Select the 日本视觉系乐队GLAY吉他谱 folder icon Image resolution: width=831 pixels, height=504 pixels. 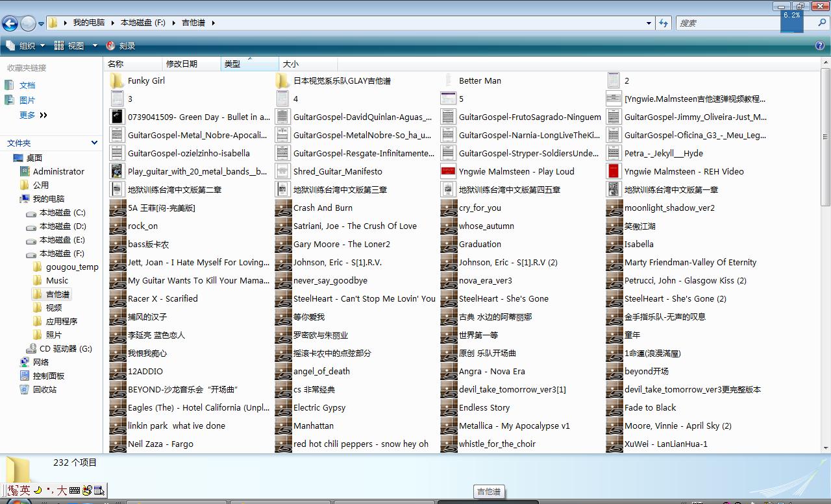[282, 80]
